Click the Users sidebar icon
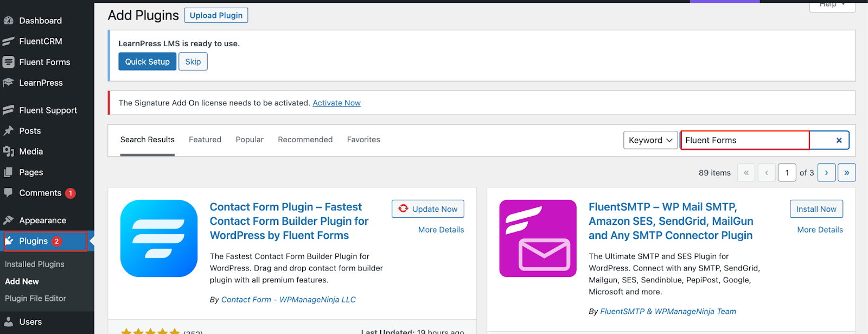 pos(8,322)
